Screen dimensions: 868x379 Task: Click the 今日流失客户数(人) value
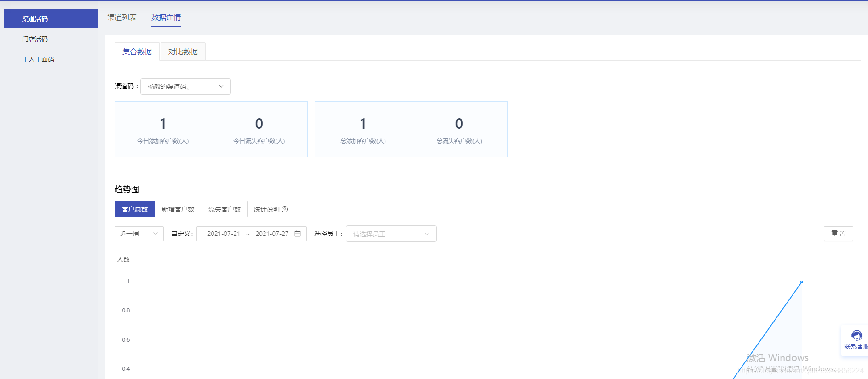pyautogui.click(x=259, y=123)
